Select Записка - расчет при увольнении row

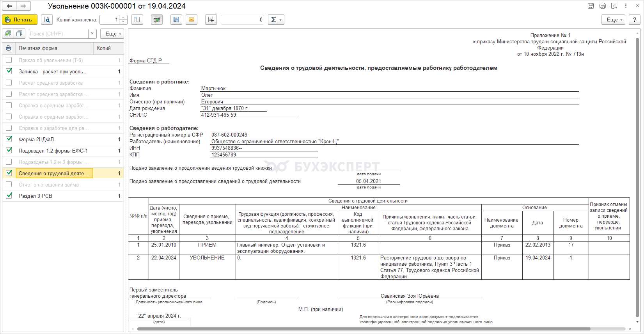point(63,71)
